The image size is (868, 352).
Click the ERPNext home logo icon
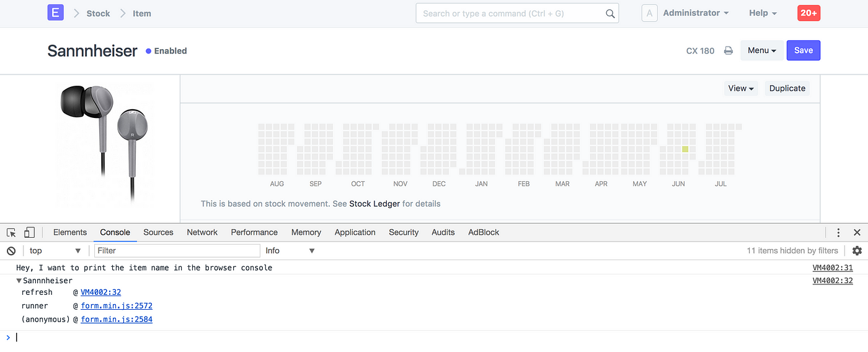coord(56,12)
